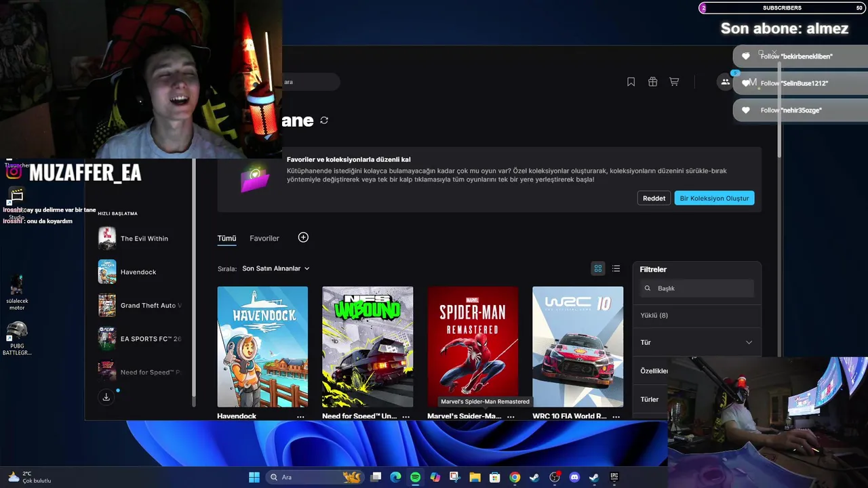Open the gift icon in Epic header

coord(652,82)
